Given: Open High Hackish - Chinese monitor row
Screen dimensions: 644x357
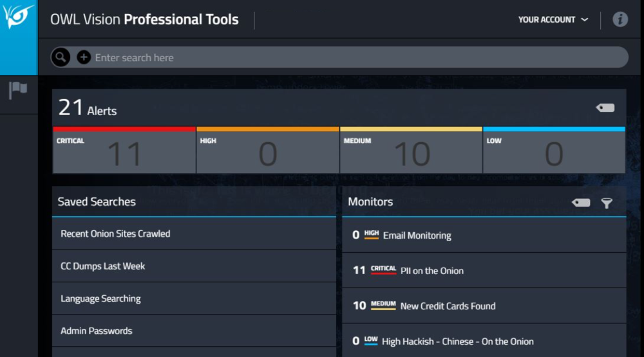Looking at the screenshot, I should point(484,340).
